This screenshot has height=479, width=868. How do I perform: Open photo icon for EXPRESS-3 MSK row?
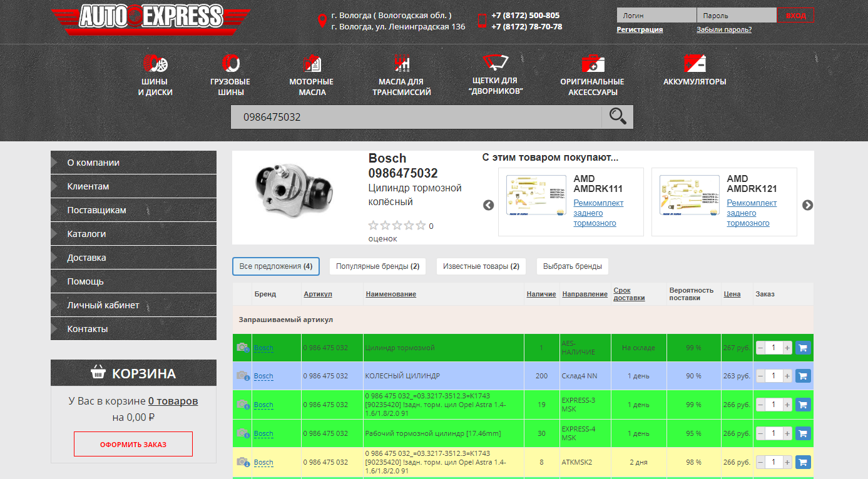click(x=243, y=405)
